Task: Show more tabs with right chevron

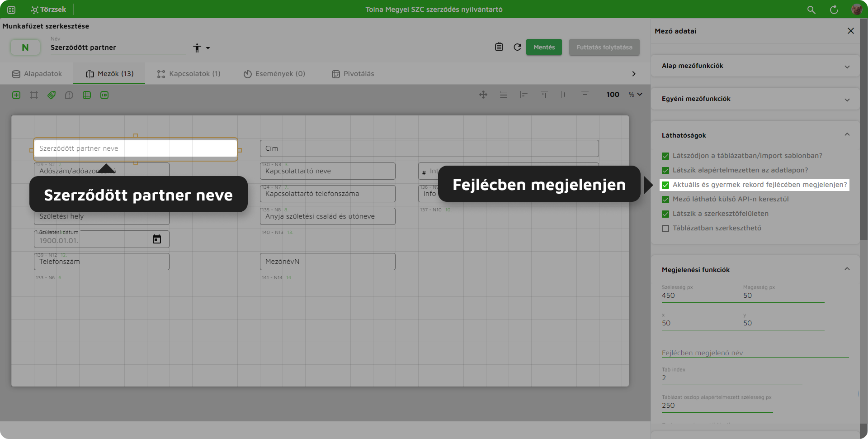Action: [634, 74]
